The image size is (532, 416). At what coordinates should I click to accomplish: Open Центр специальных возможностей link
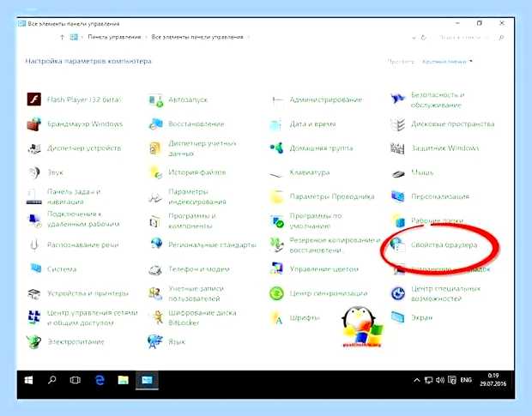(x=445, y=293)
